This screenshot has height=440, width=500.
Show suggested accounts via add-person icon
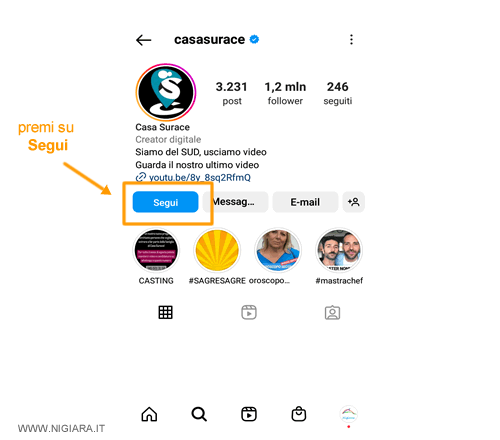pos(354,202)
